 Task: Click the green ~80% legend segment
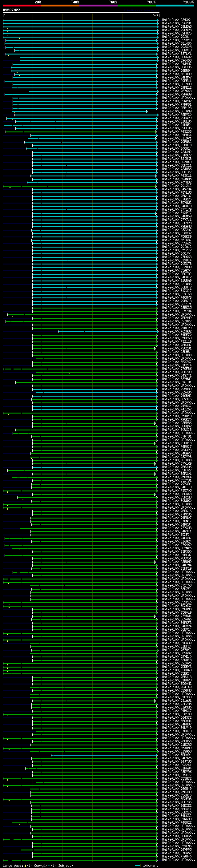[137, 6]
